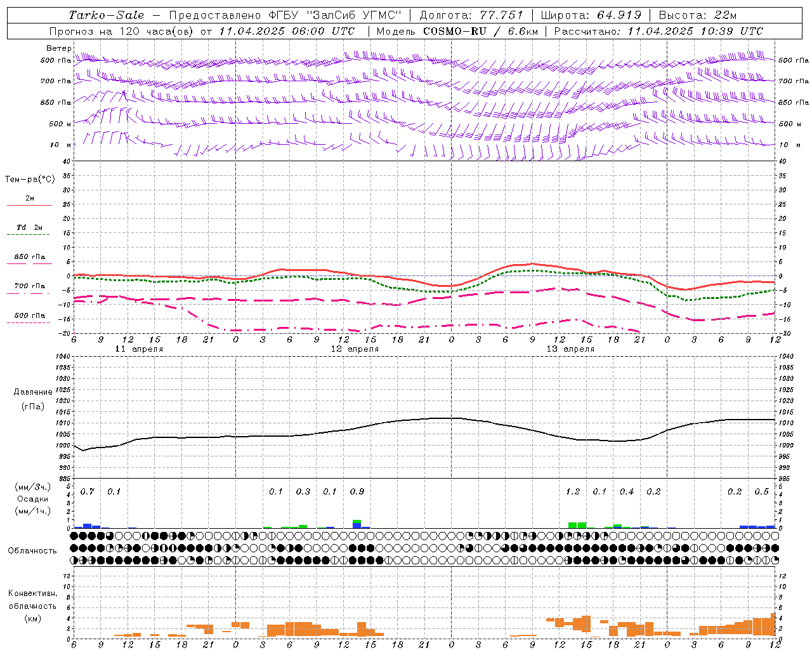Viewport: 812px width, 650px height.
Task: Click the "(гПа)" pressure unit label
Action: pyautogui.click(x=33, y=407)
